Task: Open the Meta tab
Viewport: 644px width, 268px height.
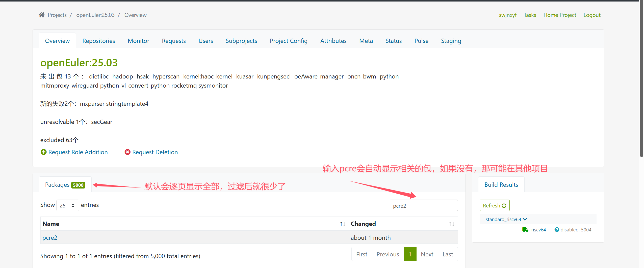Action: tap(366, 41)
